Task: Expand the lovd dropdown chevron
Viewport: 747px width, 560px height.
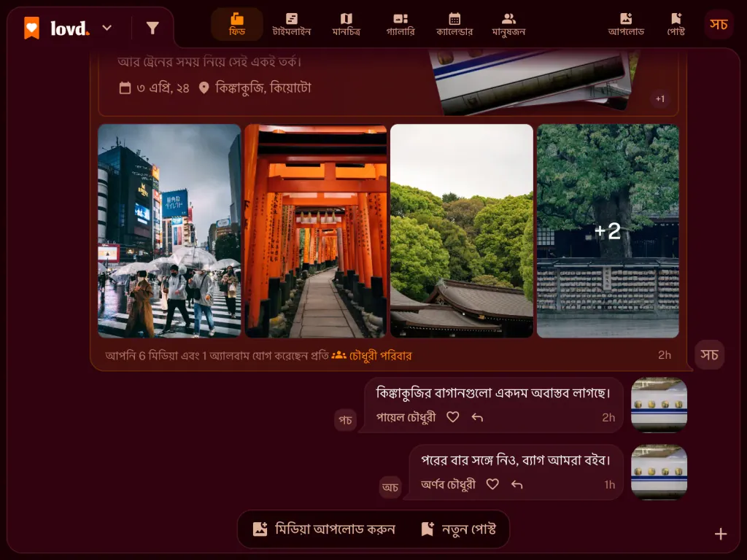Action: [107, 28]
